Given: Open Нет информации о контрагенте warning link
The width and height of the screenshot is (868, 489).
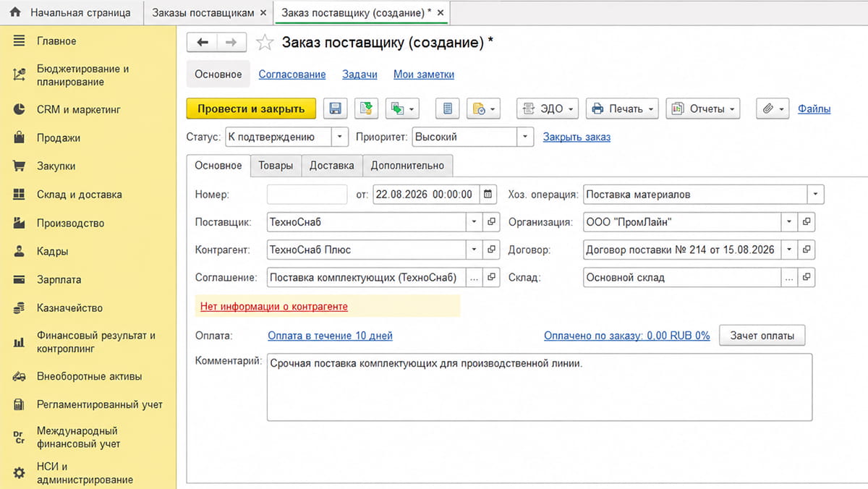Looking at the screenshot, I should (x=274, y=307).
